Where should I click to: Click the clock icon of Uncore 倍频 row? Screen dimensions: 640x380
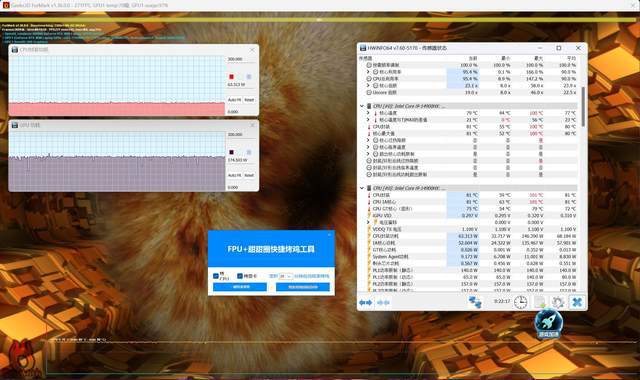(369, 93)
